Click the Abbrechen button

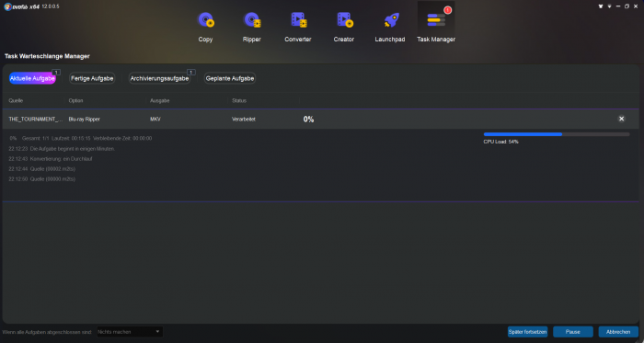coord(618,332)
